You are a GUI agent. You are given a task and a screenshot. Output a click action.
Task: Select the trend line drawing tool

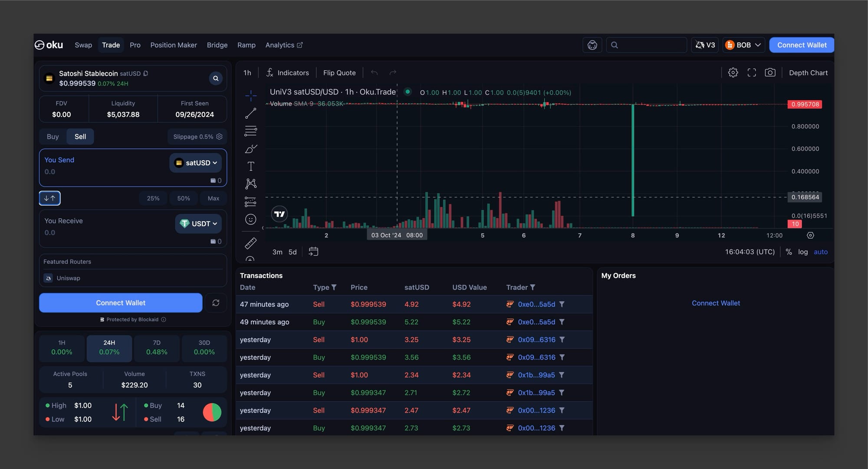click(x=251, y=113)
